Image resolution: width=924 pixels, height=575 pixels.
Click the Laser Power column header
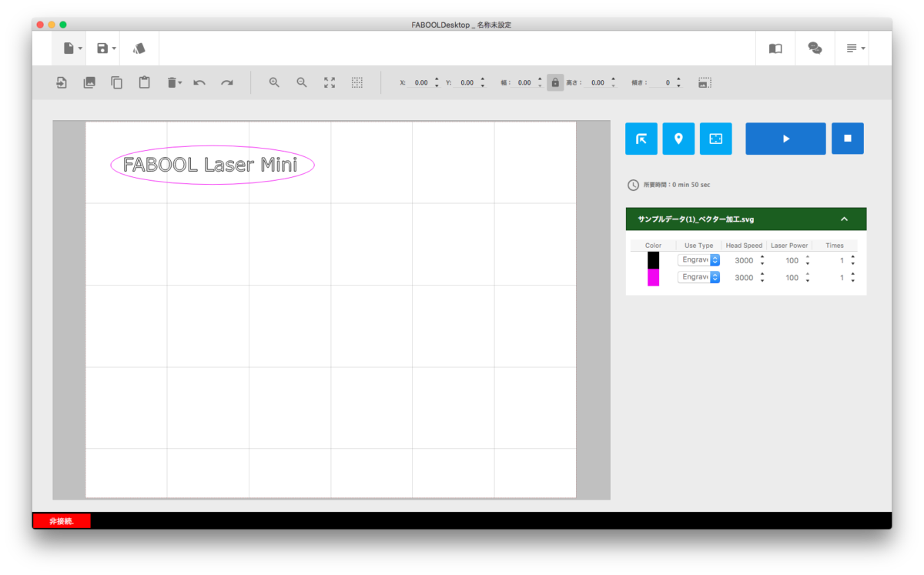(x=789, y=246)
